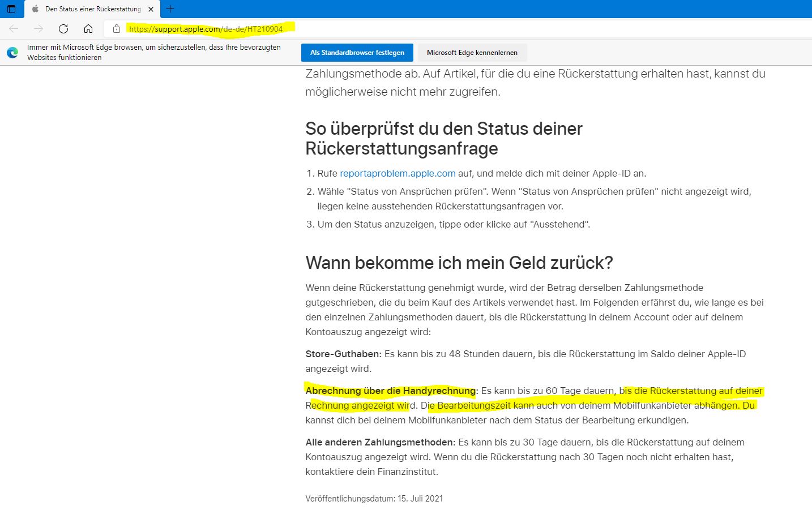Click the bold 'Store-Guthaben:' label

pyautogui.click(x=344, y=354)
